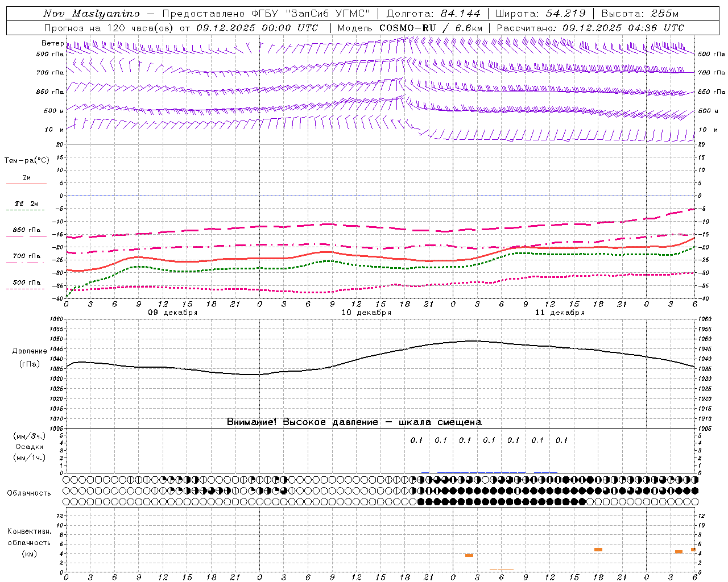Click the 700 гПа temperature legend entry
Screen dimensions: 728x582
tap(27, 256)
